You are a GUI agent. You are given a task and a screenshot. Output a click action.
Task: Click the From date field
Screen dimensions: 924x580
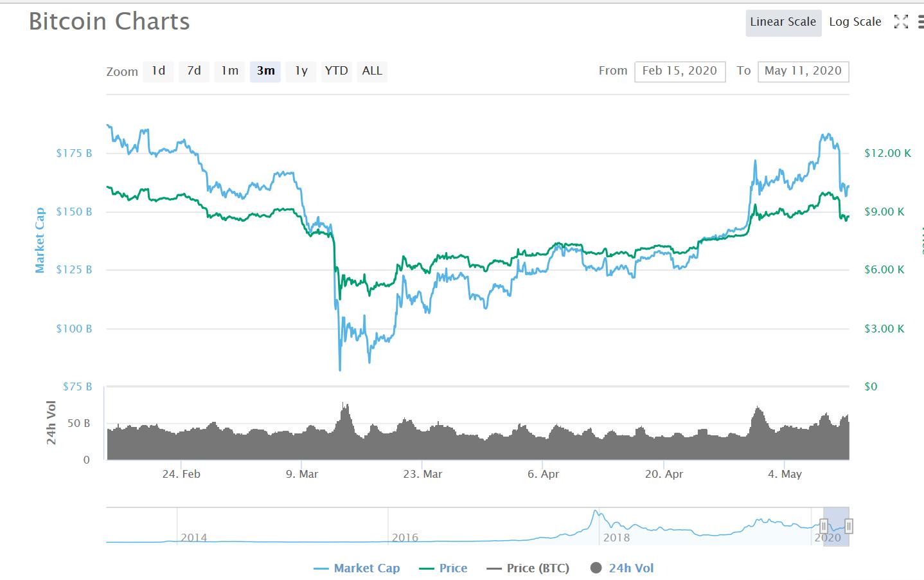click(x=679, y=71)
